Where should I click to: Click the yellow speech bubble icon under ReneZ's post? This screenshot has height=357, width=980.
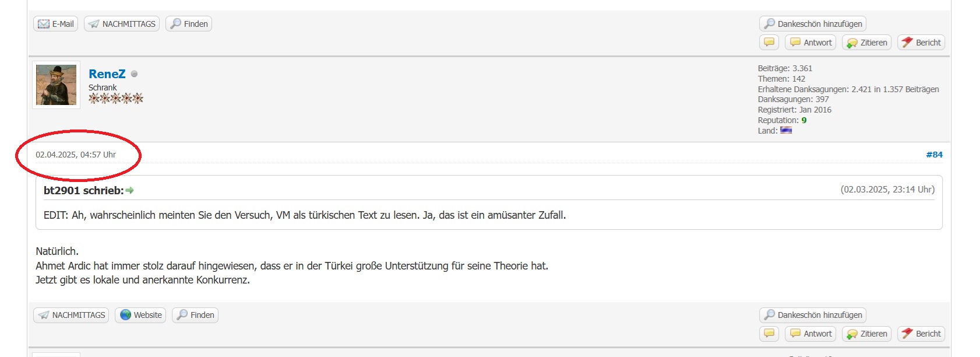769,334
